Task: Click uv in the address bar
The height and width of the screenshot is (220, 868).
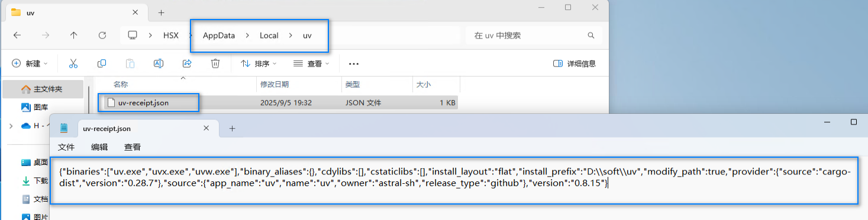Action: pos(307,36)
